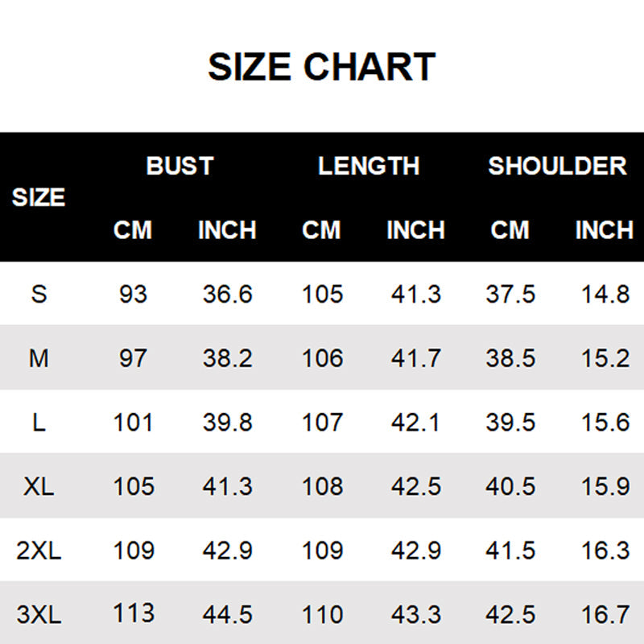Click the 36.6 bust inch value
Viewport: 644px width, 644px height.
pos(227,294)
